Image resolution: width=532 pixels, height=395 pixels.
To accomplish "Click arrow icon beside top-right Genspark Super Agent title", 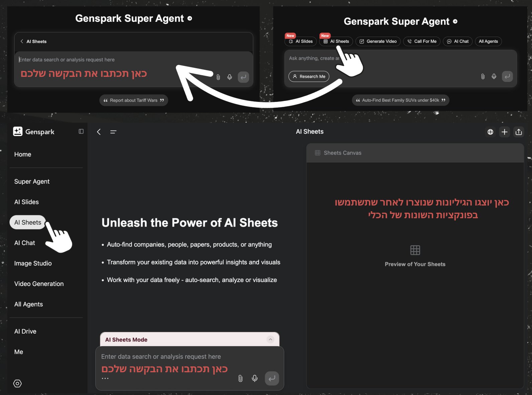I will pos(455,21).
